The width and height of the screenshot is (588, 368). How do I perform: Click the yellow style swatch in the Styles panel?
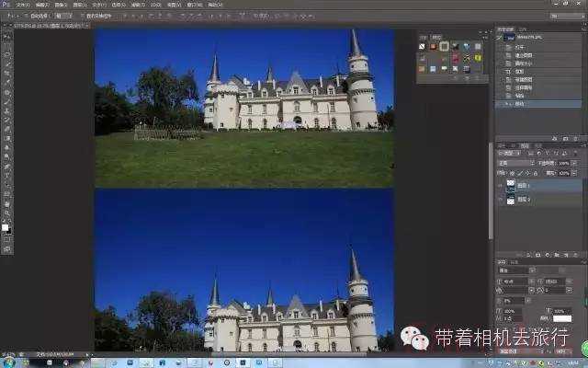(478, 57)
